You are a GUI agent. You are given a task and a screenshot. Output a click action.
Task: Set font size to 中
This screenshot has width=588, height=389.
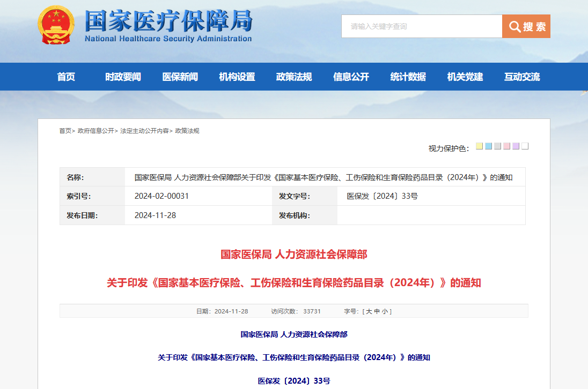377,311
